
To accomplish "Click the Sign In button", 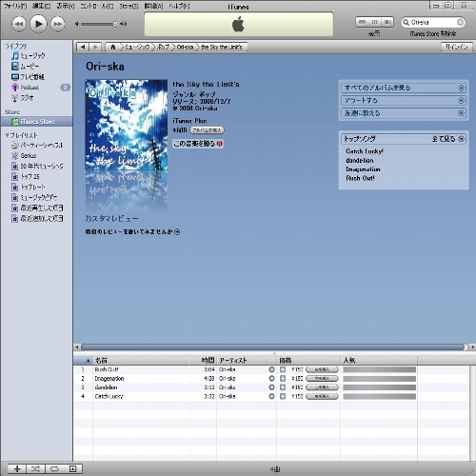I will point(457,47).
